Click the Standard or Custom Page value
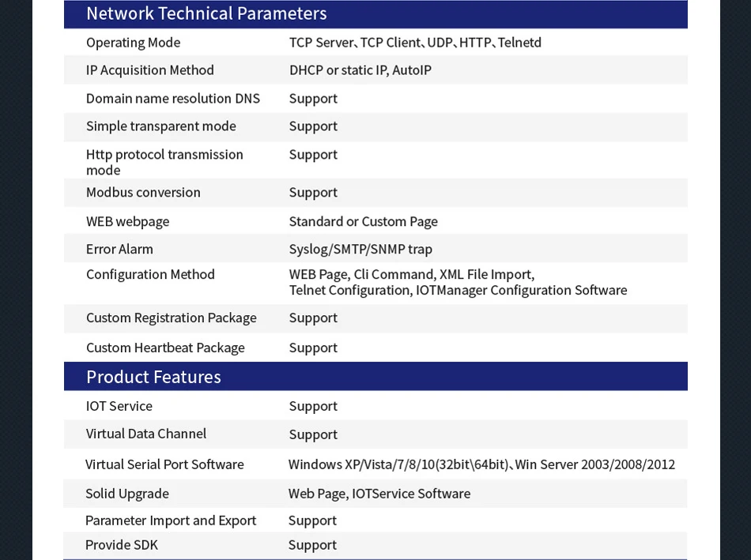Image resolution: width=751 pixels, height=560 pixels. point(363,222)
